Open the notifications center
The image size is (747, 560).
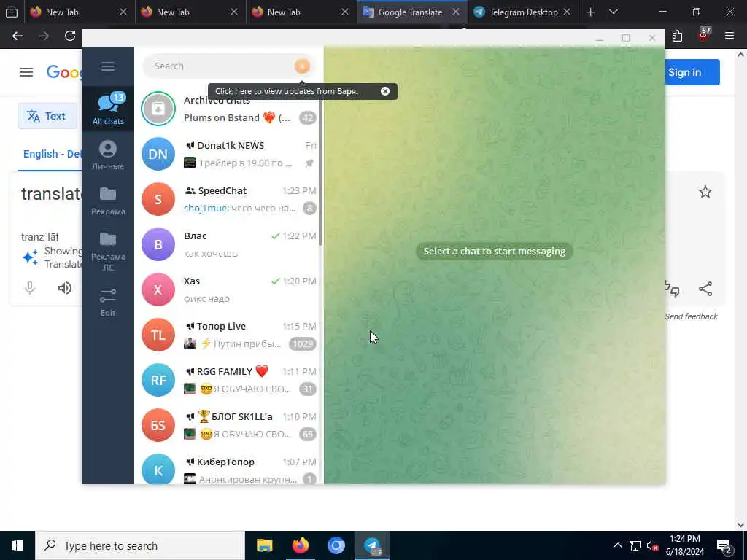click(x=724, y=546)
